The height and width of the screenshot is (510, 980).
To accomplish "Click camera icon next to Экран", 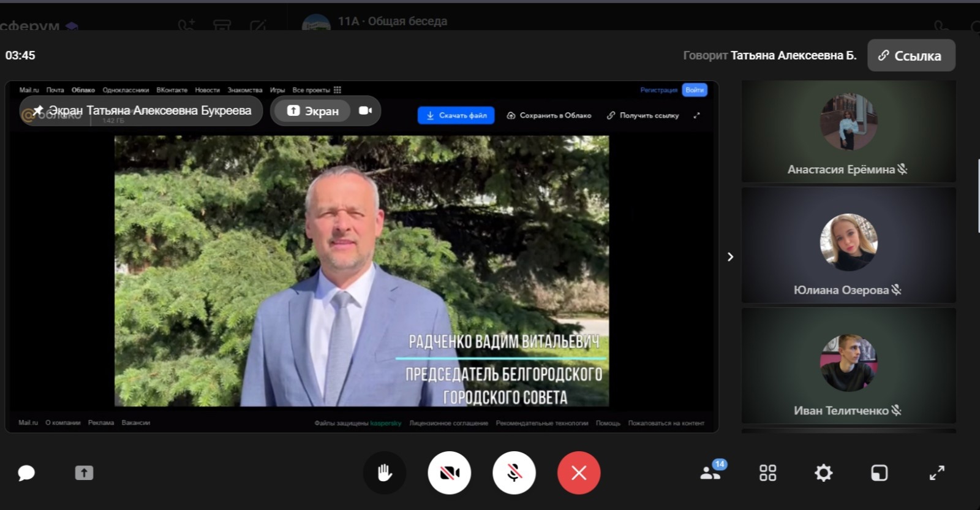I will pos(366,110).
